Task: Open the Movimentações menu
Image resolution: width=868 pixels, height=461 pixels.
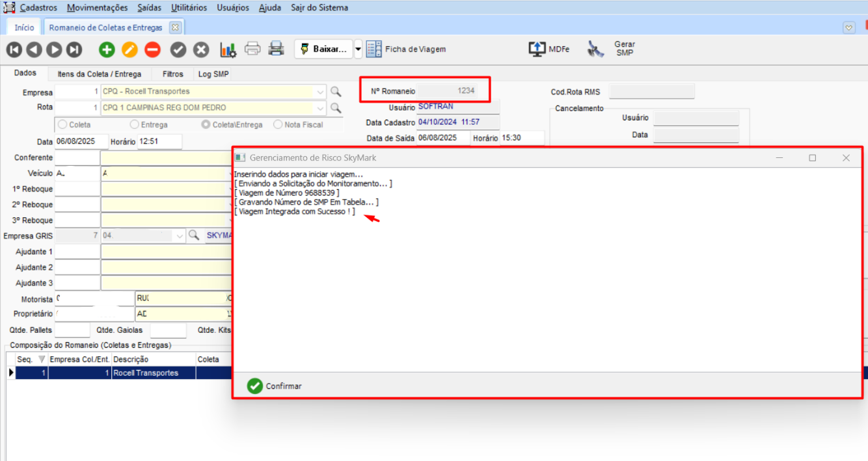Action: 98,8
